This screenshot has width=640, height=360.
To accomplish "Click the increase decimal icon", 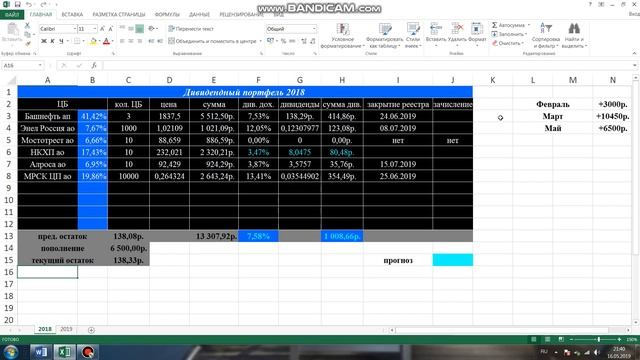I will (x=304, y=41).
